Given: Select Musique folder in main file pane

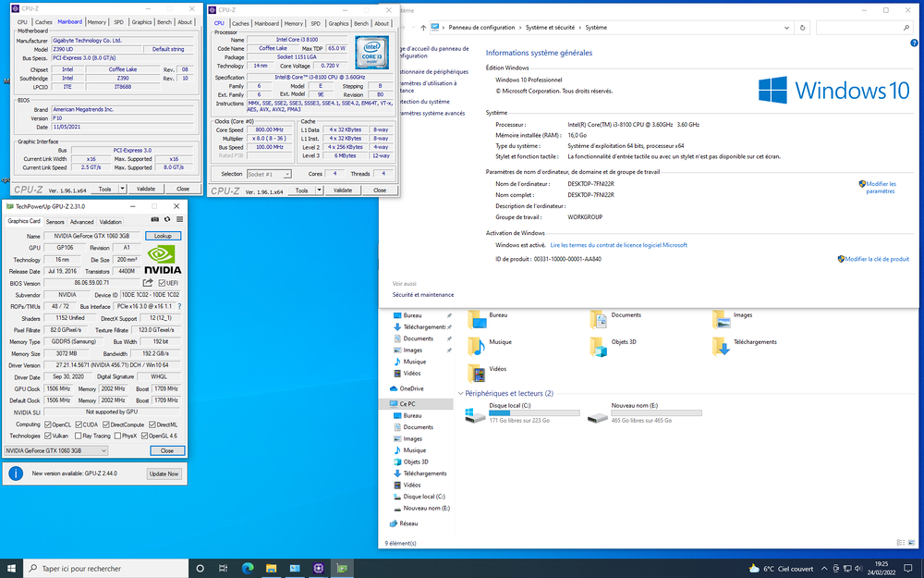Looking at the screenshot, I should [491, 346].
